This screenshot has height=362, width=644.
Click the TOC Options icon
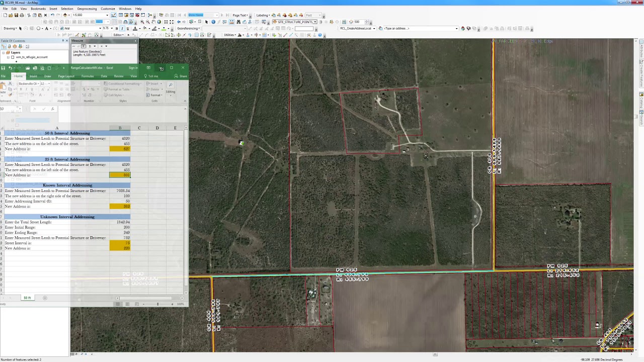click(27, 46)
